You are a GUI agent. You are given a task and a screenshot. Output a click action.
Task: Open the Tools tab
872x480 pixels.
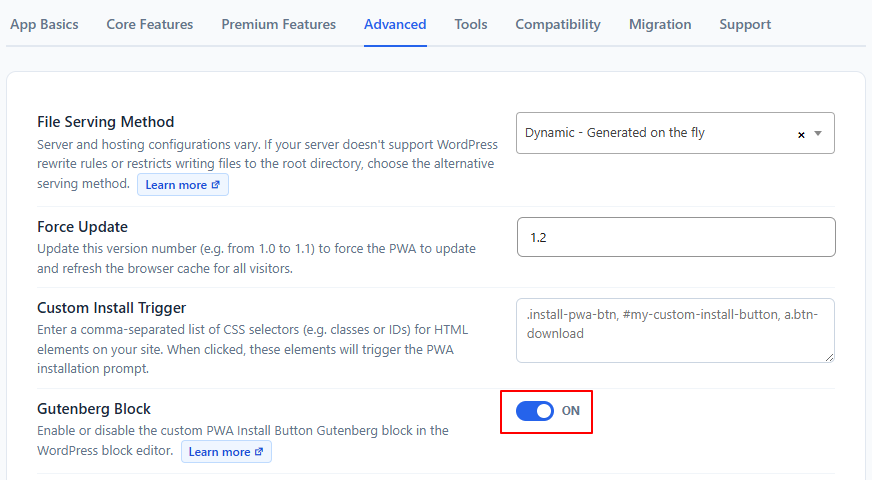click(x=470, y=24)
